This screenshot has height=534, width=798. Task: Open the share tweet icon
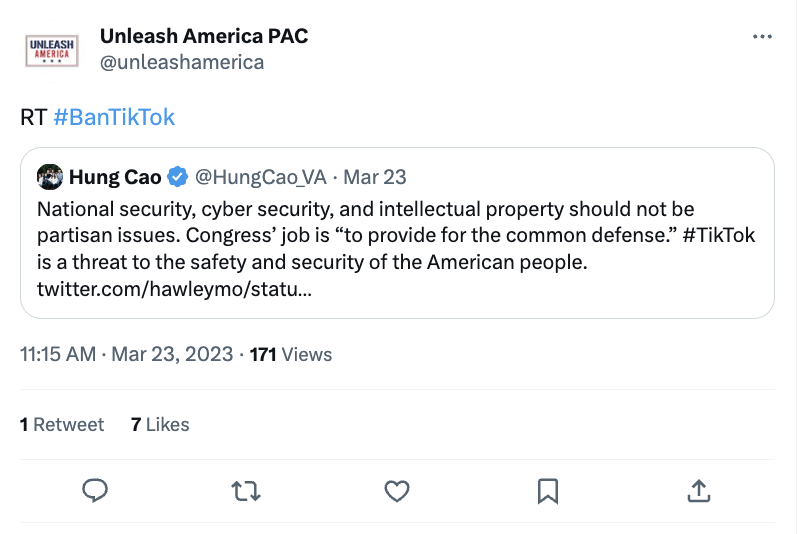coord(699,490)
